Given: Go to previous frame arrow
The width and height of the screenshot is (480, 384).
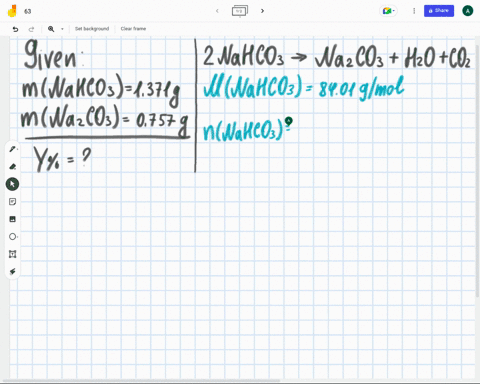Looking at the screenshot, I should click(217, 11).
